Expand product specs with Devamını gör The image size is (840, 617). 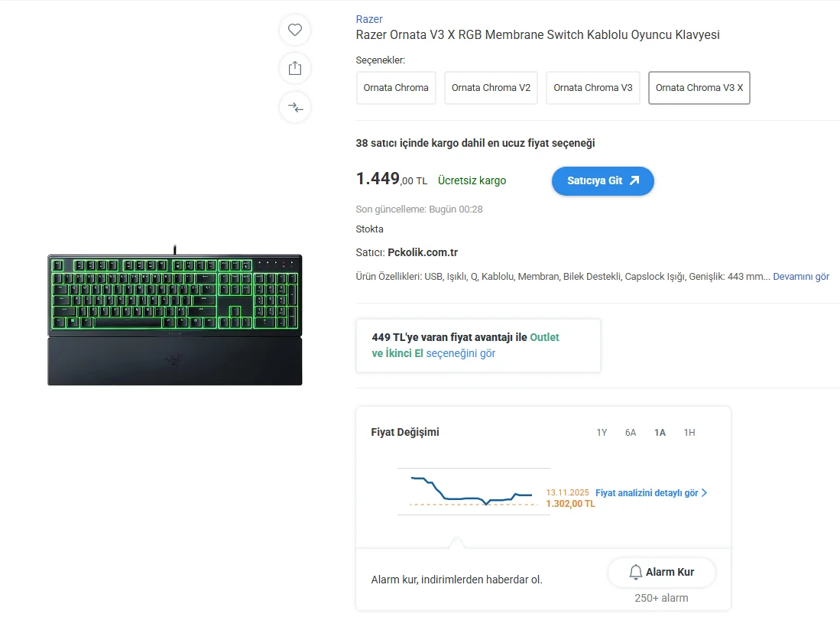(801, 277)
